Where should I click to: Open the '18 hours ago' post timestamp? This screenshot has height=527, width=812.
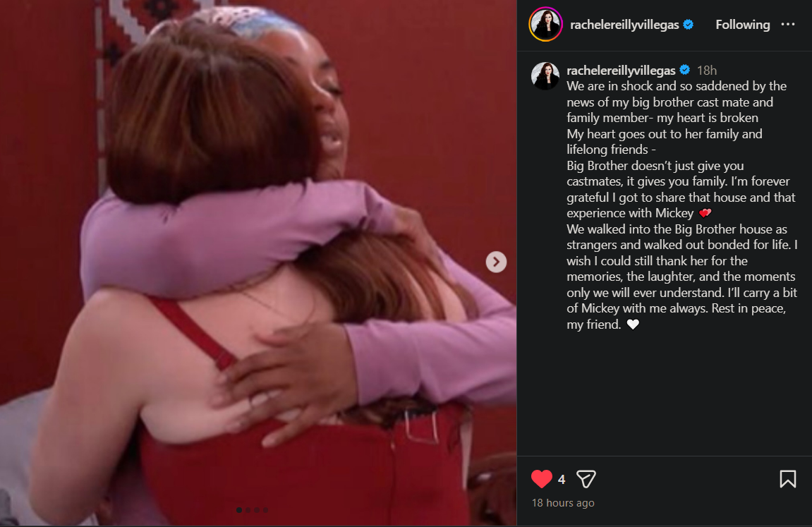point(563,503)
